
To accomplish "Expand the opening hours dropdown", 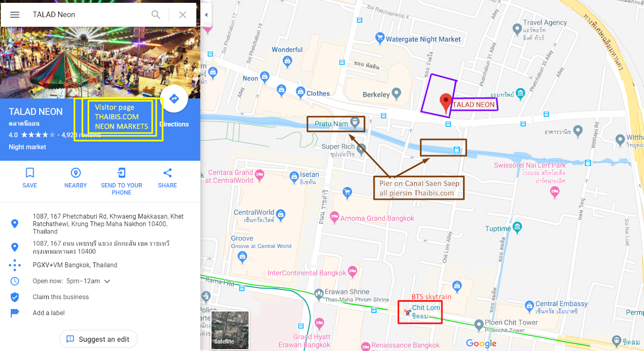I will [107, 281].
